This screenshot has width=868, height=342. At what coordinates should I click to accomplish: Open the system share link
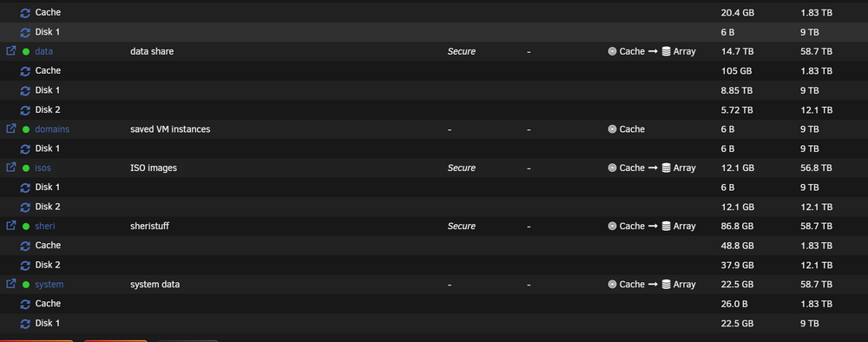coord(49,284)
